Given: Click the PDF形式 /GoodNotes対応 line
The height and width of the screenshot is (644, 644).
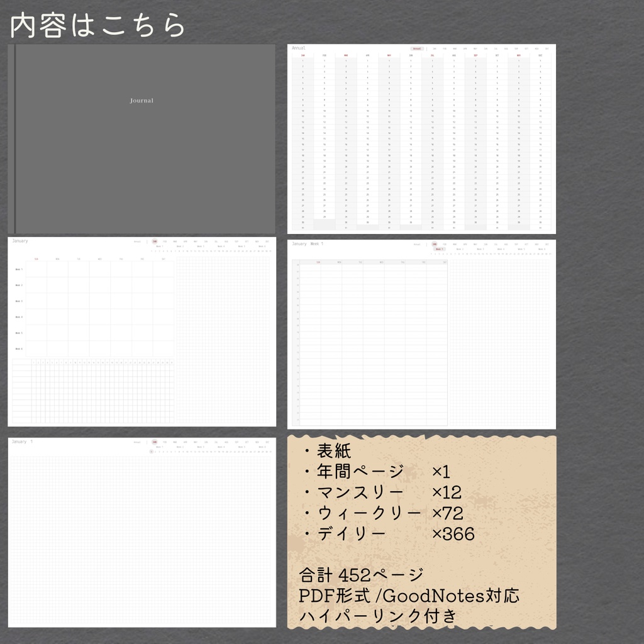Looking at the screenshot, I should [409, 596].
